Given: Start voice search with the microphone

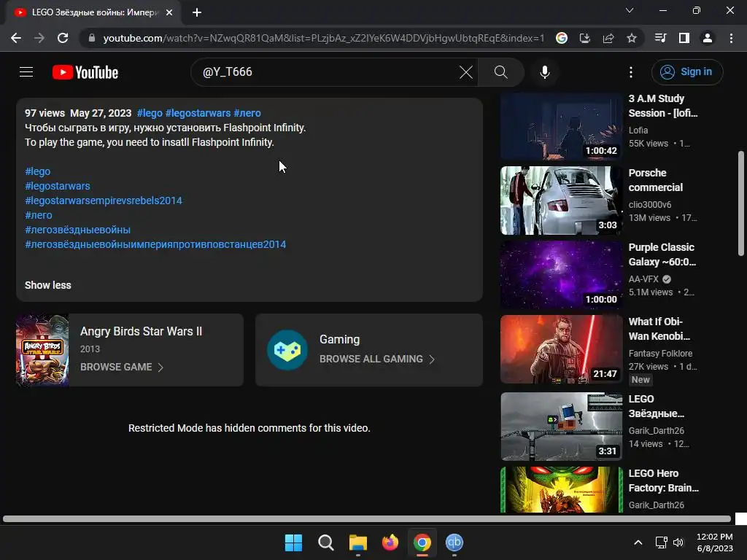Looking at the screenshot, I should pyautogui.click(x=544, y=72).
